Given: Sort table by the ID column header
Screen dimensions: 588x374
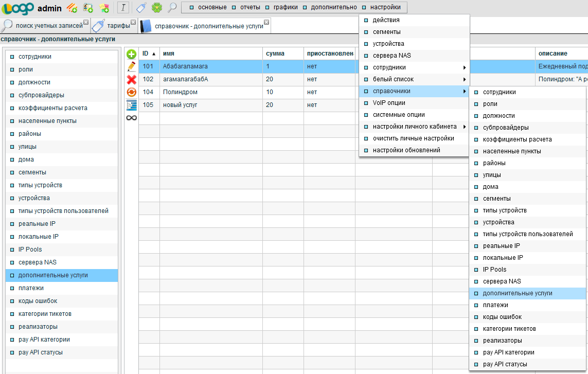Looking at the screenshot, I should click(149, 54).
